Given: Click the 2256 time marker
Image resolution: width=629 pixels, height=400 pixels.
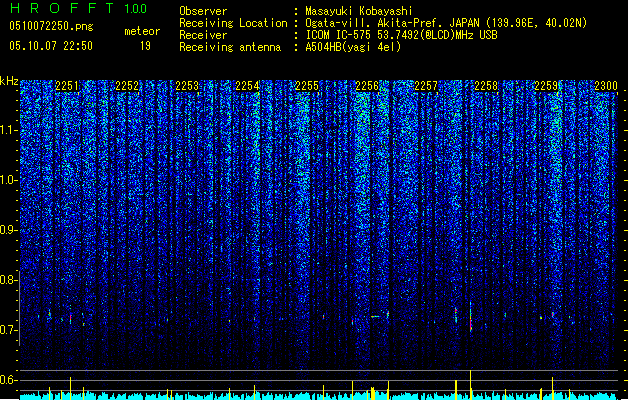Looking at the screenshot, I should pos(367,85).
